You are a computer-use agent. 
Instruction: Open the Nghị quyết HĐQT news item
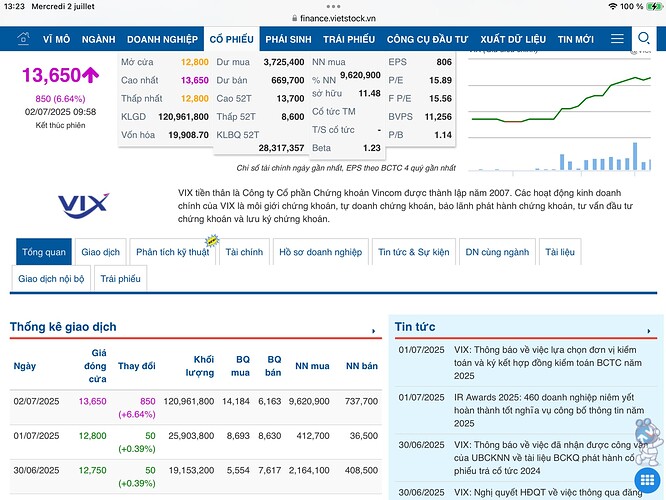coord(548,493)
